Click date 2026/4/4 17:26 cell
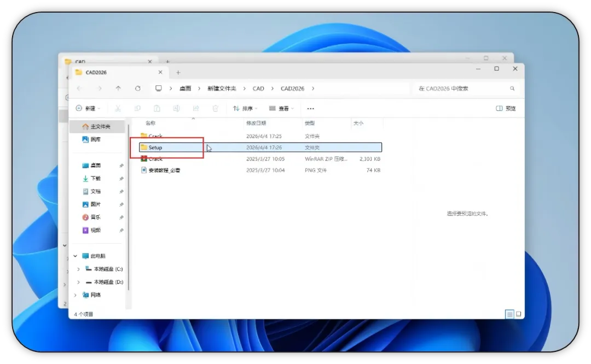This screenshot has width=591, height=364. coord(264,148)
